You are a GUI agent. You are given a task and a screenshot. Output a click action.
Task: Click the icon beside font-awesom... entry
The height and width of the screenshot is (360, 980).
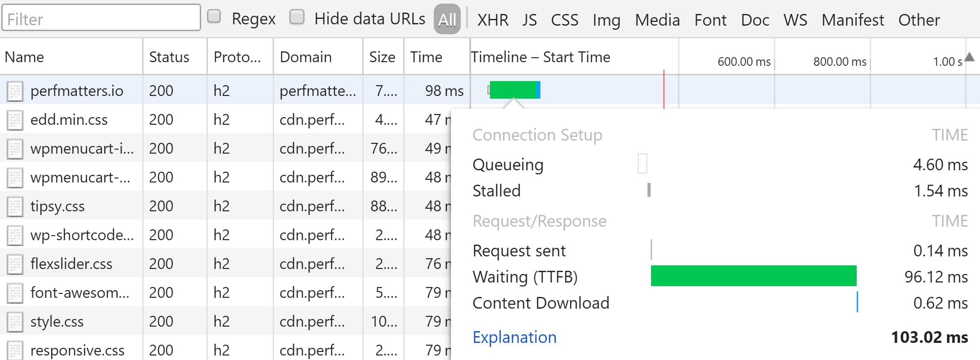click(x=15, y=292)
